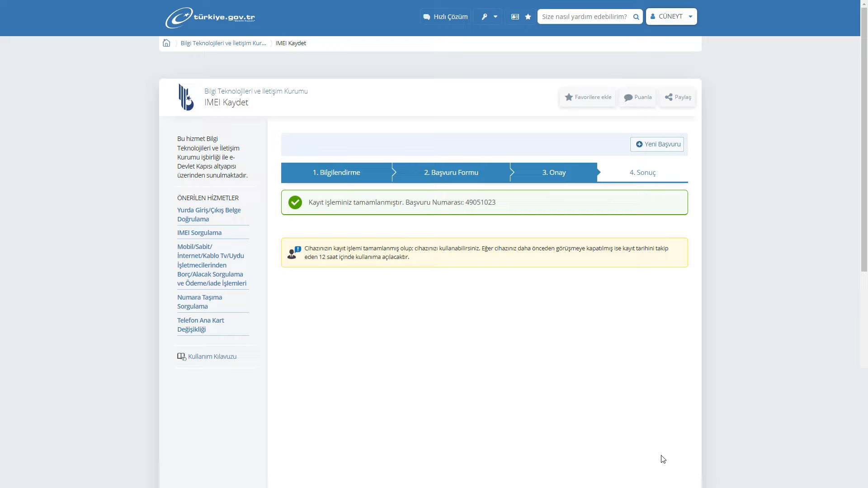Viewport: 868px width, 488px height.
Task: Click the türkiye.gov.tr logo
Action: (x=210, y=18)
